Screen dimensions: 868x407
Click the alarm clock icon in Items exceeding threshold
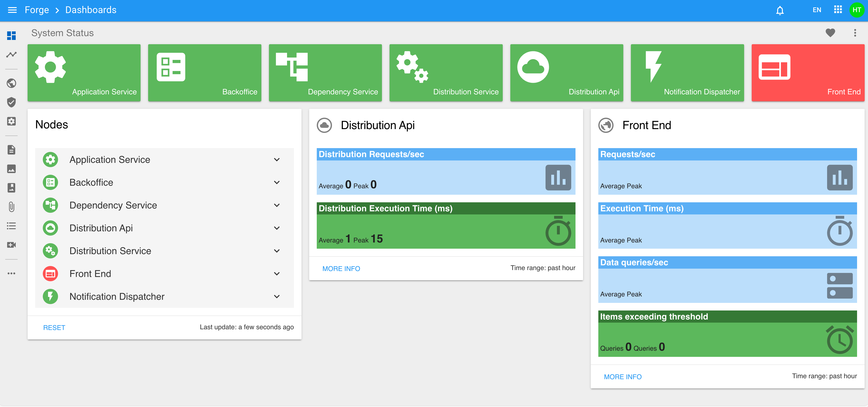(840, 340)
